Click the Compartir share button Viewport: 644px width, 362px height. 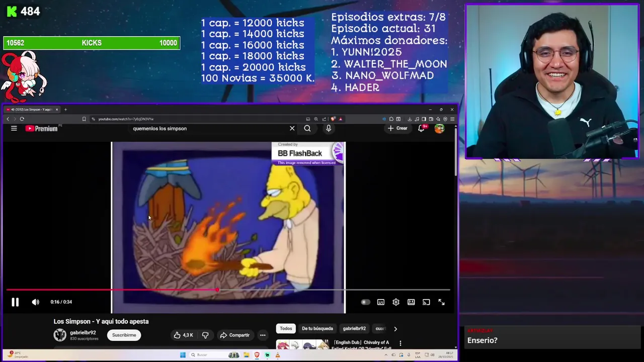tap(235, 335)
